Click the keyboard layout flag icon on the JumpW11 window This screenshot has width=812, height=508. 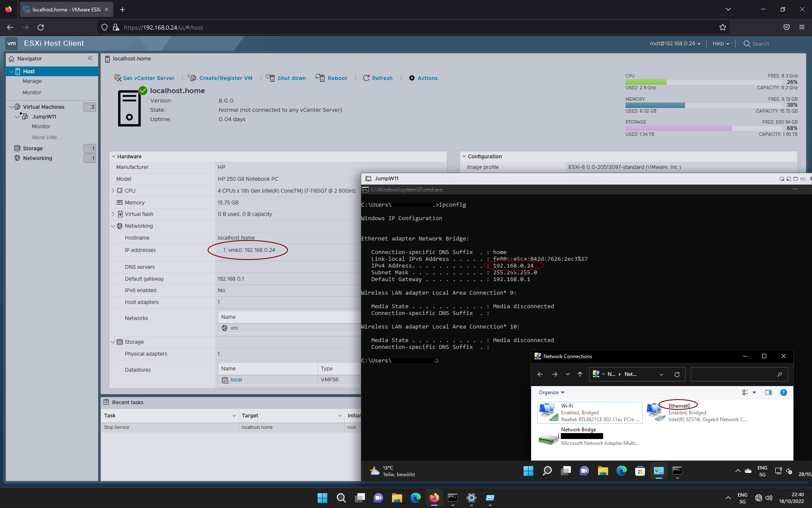(803, 179)
